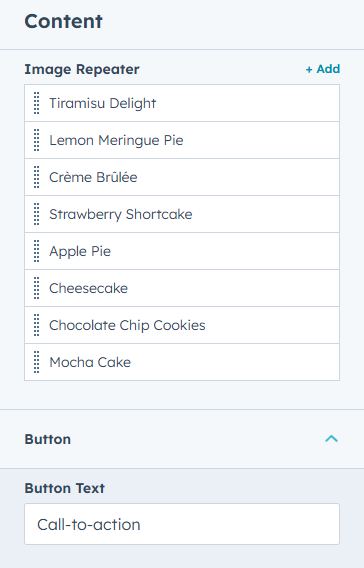Click the Chocolate Chip Cookies drag handle
364x568 pixels.
tap(37, 325)
